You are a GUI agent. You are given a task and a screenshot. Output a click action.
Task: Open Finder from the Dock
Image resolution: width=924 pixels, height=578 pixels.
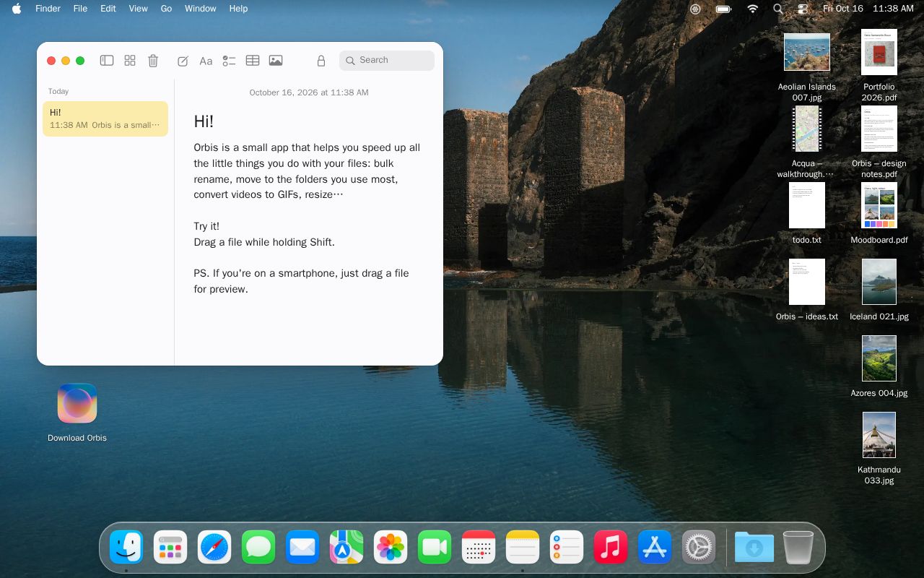pos(126,547)
